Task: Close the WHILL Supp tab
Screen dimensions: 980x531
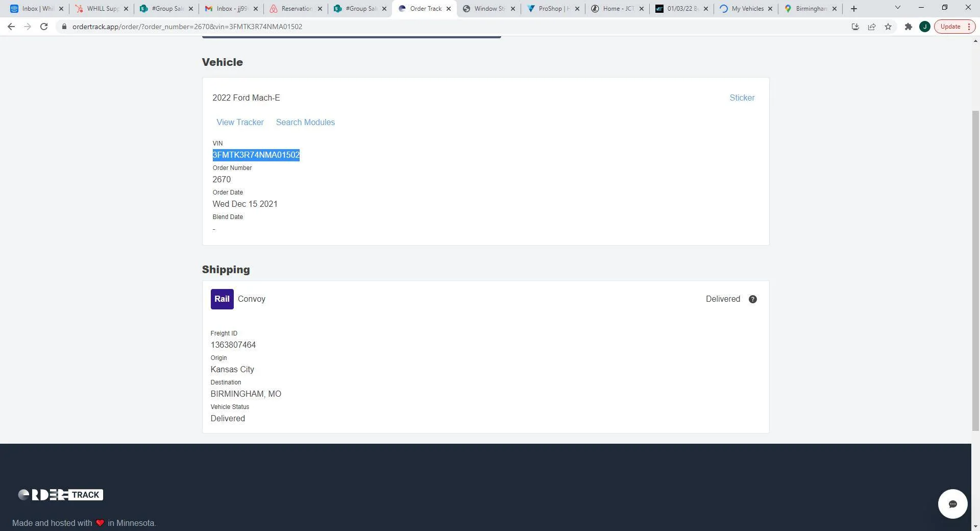Action: [126, 9]
